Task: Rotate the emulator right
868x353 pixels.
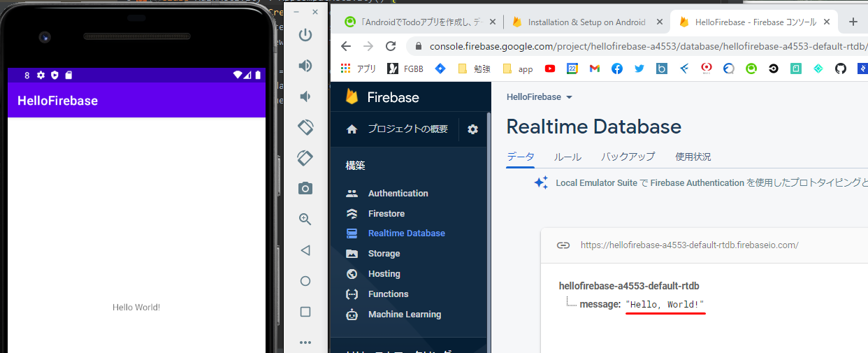Action: 305,158
